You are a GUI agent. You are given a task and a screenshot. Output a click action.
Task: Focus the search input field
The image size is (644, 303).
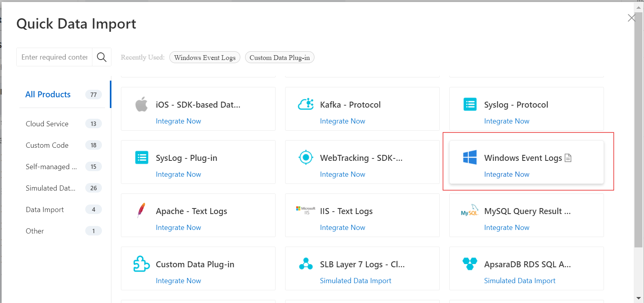[x=54, y=57]
